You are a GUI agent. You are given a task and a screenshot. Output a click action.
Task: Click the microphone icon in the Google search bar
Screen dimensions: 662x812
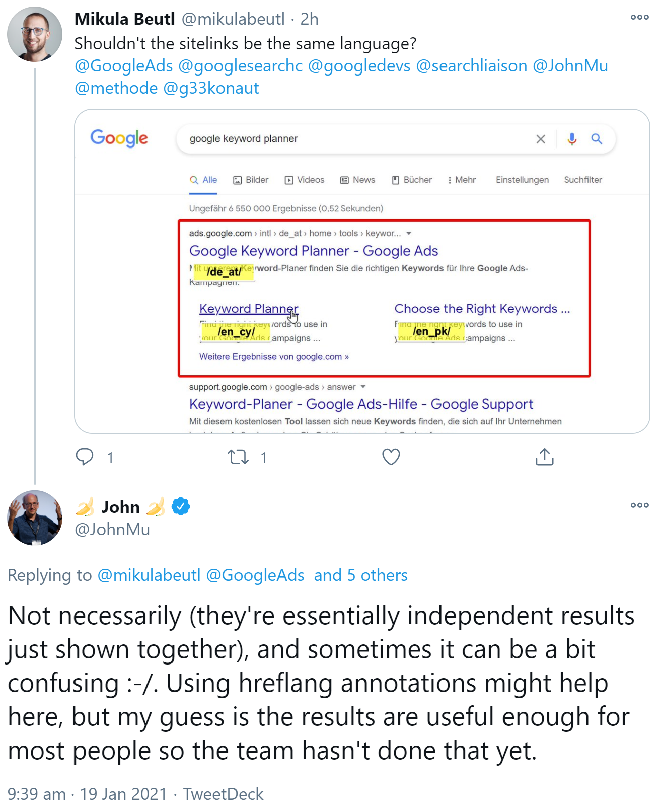click(572, 139)
